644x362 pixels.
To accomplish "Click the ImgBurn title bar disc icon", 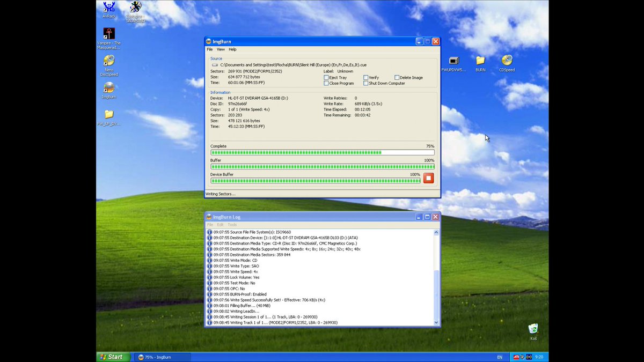I will 209,41.
